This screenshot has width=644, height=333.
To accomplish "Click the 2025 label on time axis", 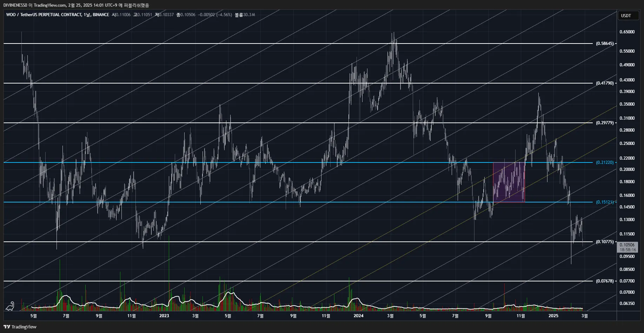I will [x=553, y=316].
